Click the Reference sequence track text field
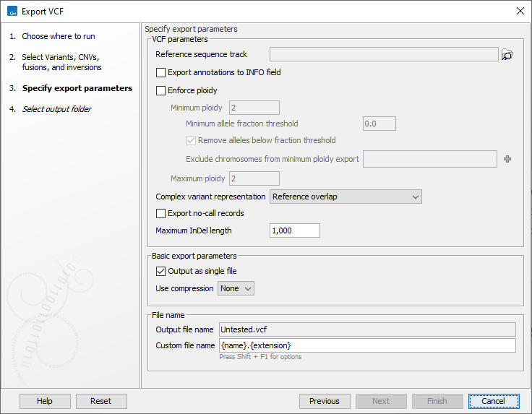This screenshot has width=532, height=414. 384,55
